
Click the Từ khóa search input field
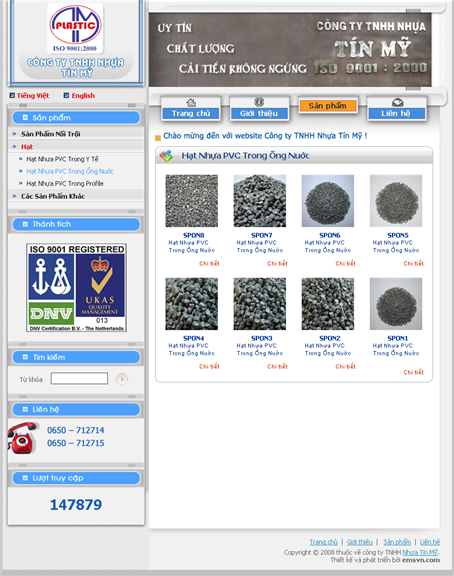point(79,378)
